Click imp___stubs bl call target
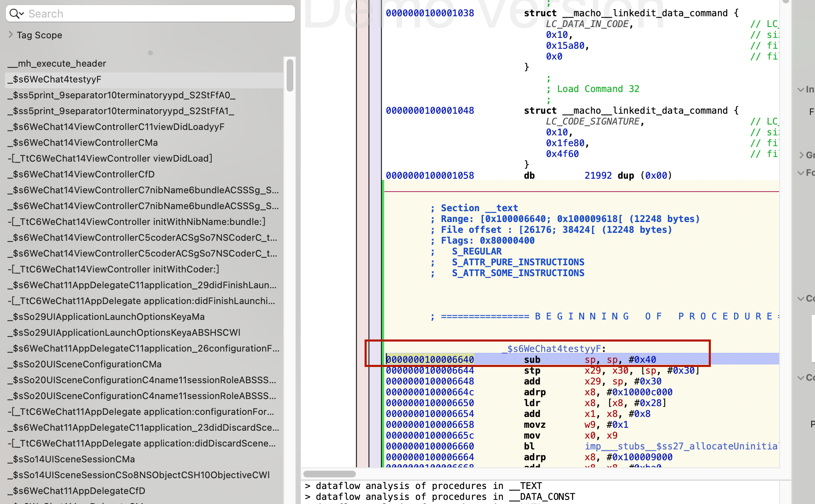Image resolution: width=815 pixels, height=504 pixels. [x=681, y=446]
